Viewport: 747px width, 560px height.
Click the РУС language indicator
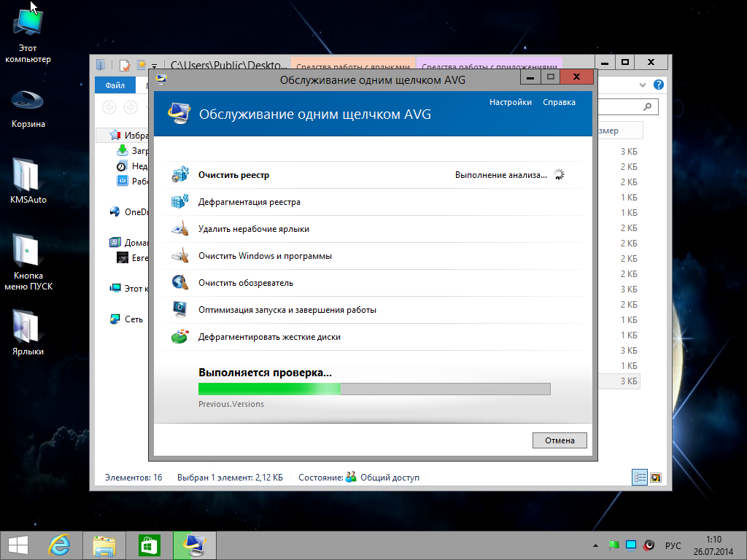[673, 545]
